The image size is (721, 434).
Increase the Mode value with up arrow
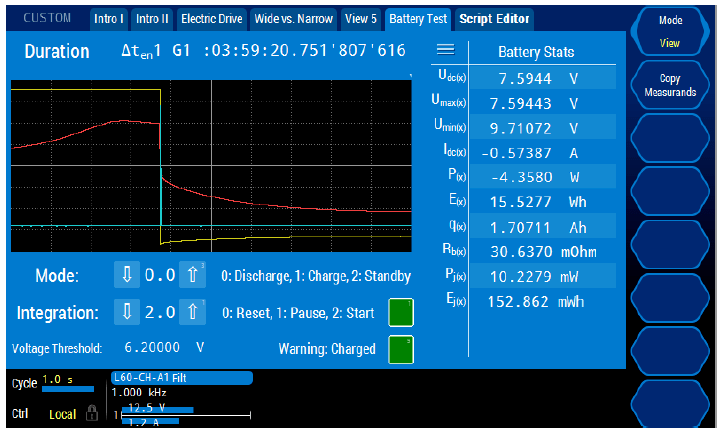196,276
